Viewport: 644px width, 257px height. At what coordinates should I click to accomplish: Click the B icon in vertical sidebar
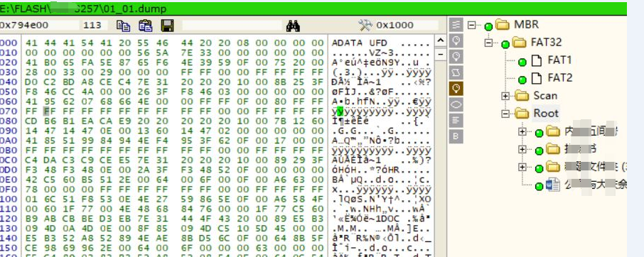[456, 136]
